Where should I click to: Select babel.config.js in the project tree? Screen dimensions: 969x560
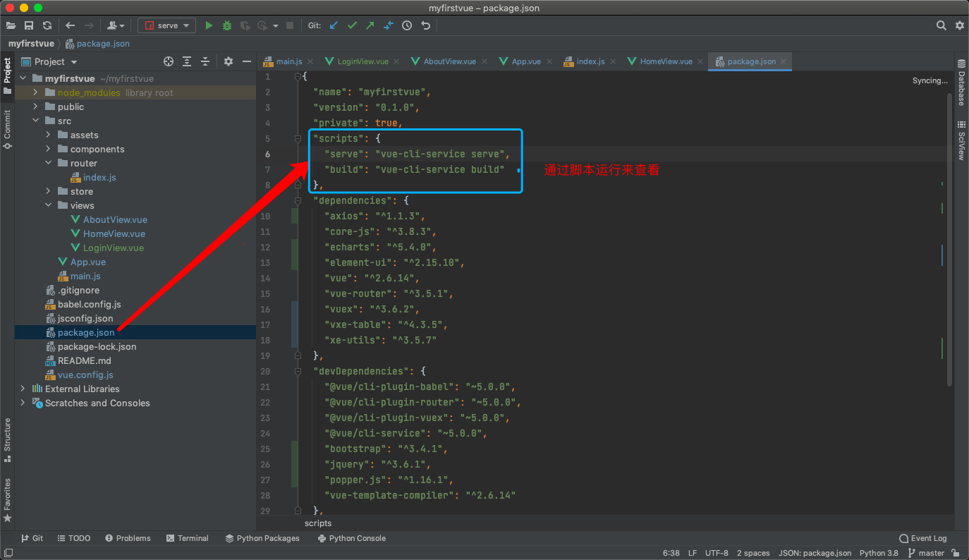tap(90, 304)
